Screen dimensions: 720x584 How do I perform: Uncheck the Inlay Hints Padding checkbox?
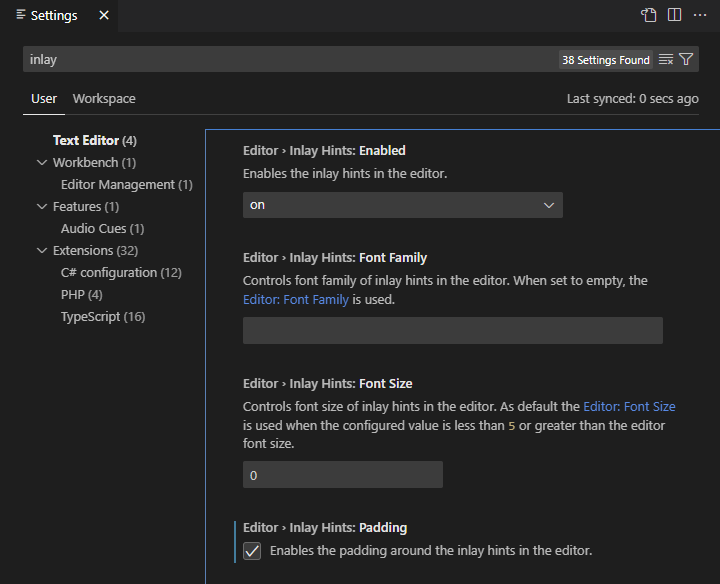coord(252,551)
